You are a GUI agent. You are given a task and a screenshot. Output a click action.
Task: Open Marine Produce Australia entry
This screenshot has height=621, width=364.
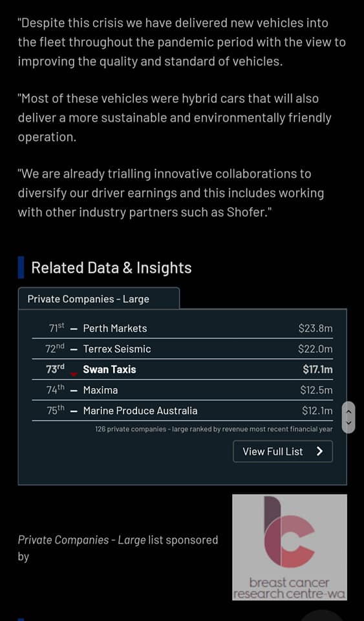[x=140, y=411]
